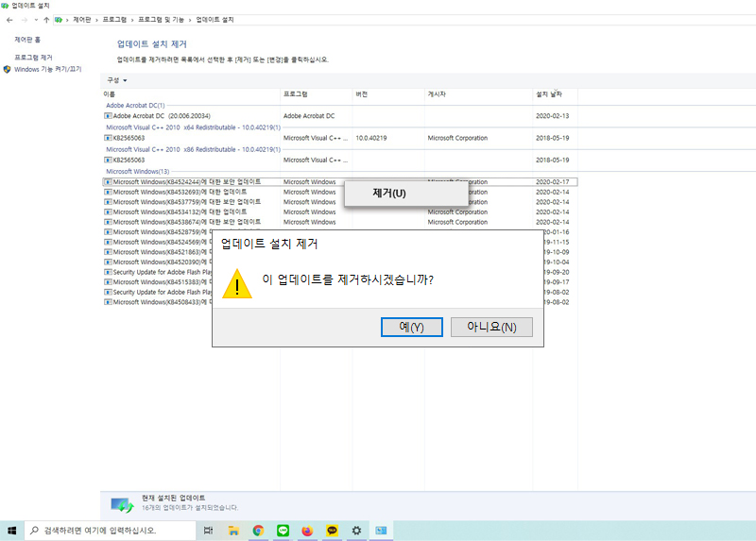Image resolution: width=756 pixels, height=541 pixels.
Task: Click the Up one level arrow icon
Action: point(46,20)
